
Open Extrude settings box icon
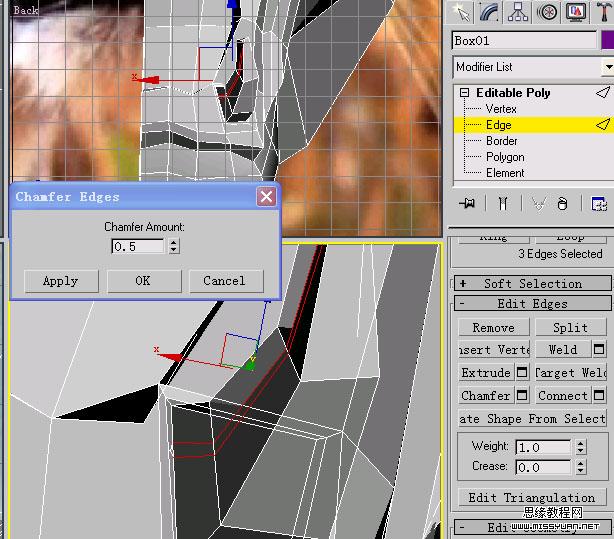[522, 373]
